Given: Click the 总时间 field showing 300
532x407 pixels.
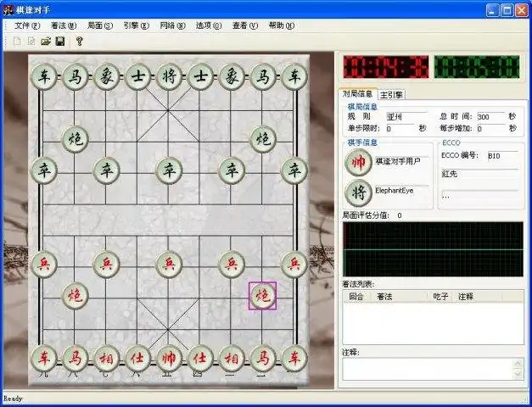Looking at the screenshot, I should [x=491, y=117].
